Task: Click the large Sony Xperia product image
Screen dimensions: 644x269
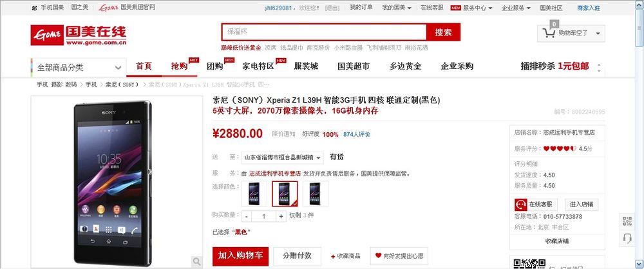Action: 113,183
